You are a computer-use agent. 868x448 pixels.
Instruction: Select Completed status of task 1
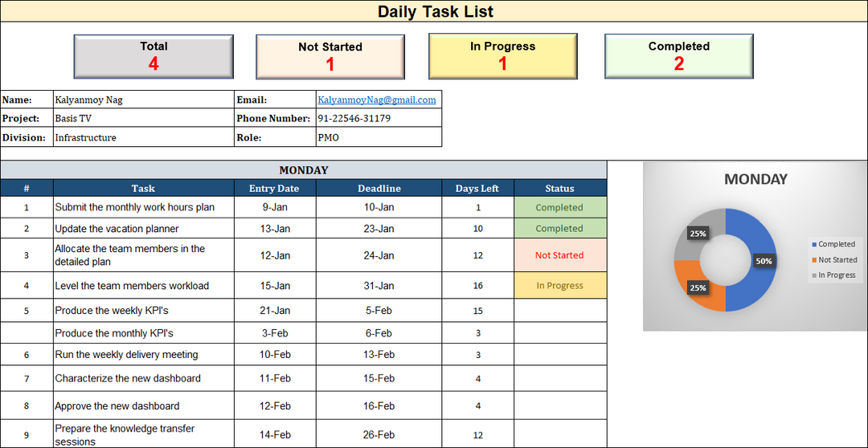point(559,207)
